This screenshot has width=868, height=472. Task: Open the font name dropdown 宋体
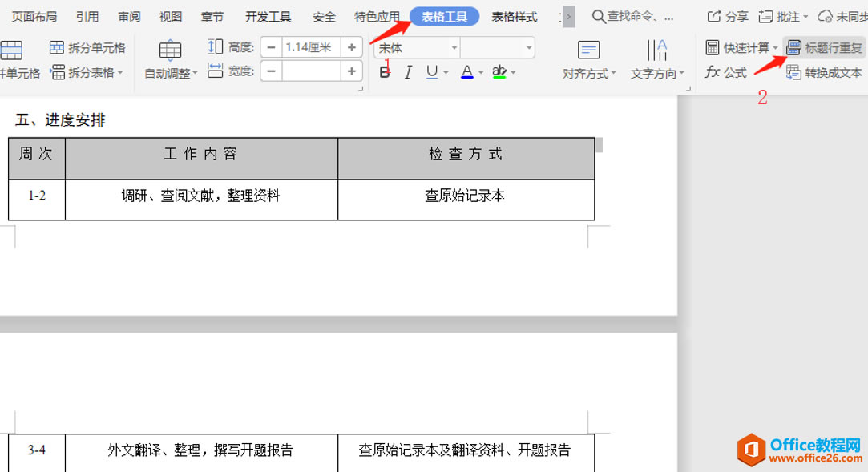454,48
